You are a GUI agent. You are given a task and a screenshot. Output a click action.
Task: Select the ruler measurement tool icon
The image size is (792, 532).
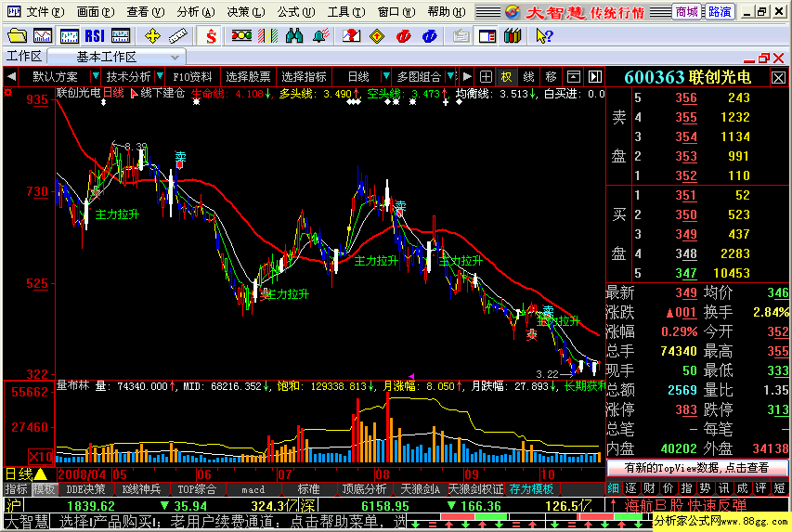(177, 36)
